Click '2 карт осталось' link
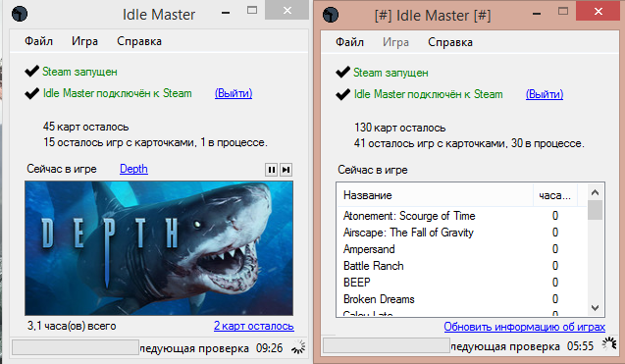Image resolution: width=625 pixels, height=364 pixels. click(x=254, y=326)
